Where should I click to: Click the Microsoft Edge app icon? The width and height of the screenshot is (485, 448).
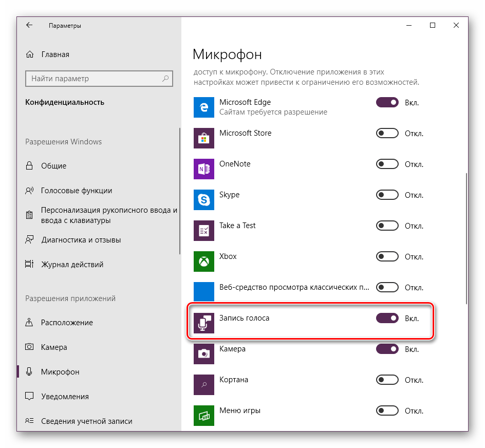coord(203,107)
